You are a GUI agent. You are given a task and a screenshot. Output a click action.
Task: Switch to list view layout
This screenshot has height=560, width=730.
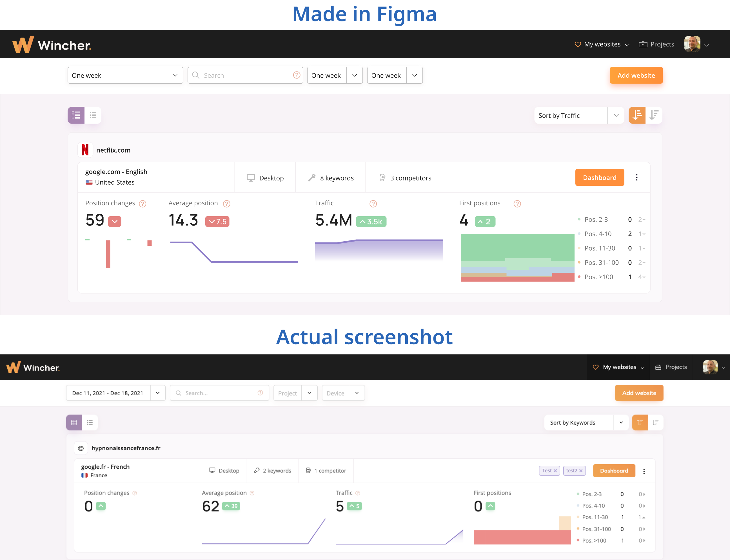coord(93,115)
